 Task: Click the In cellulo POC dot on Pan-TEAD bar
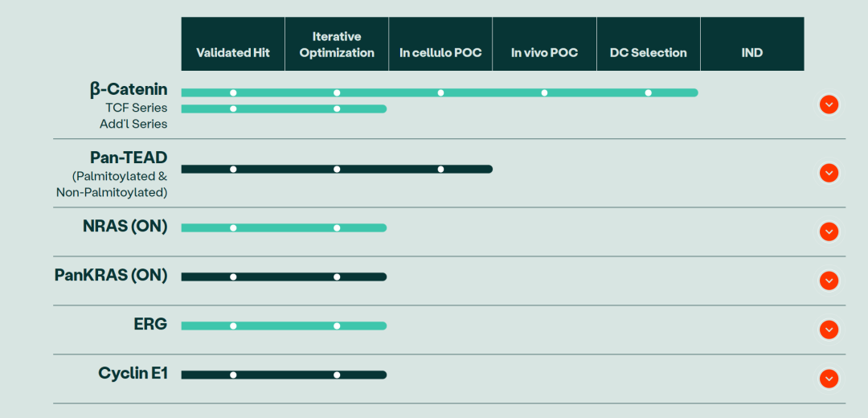[x=440, y=169]
